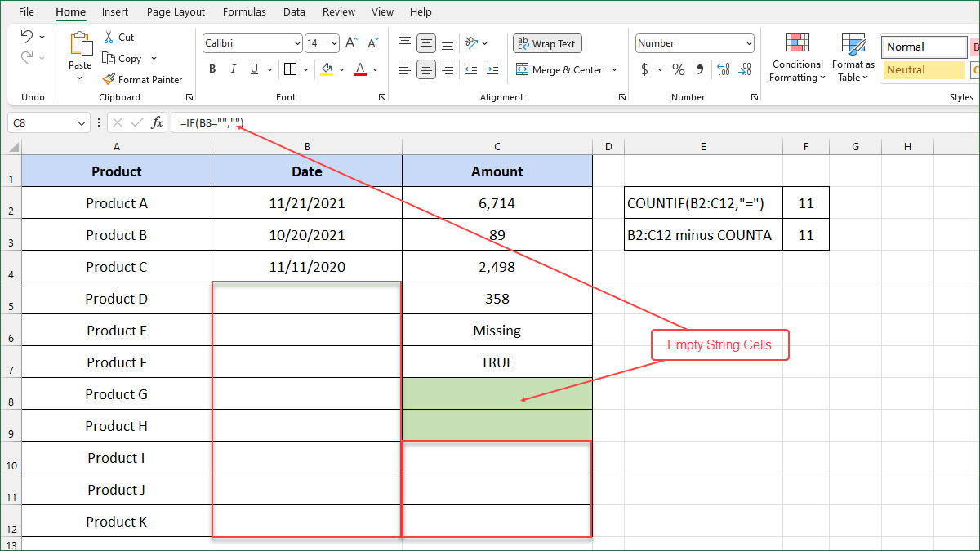The image size is (980, 551).
Task: Switch to the Formulas ribbon tab
Action: [x=244, y=11]
